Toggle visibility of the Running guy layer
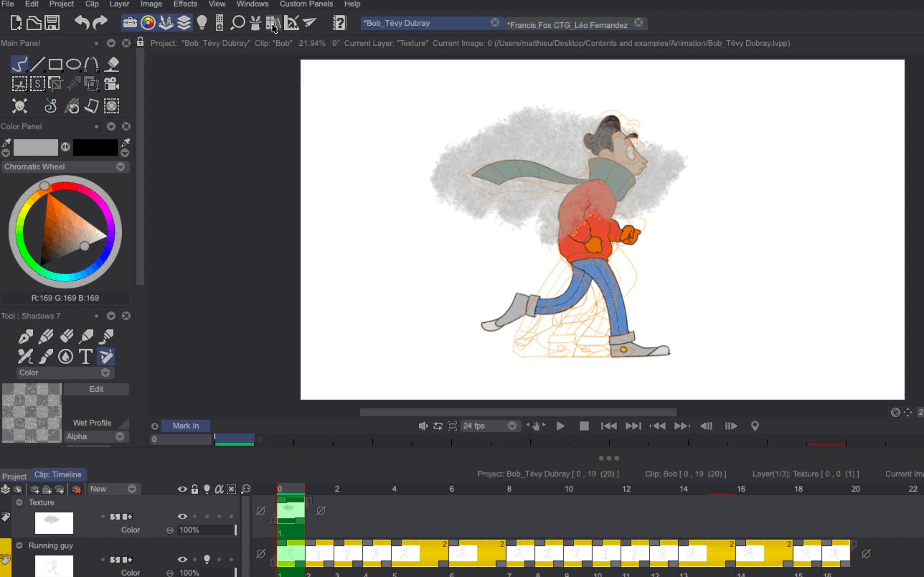 click(x=182, y=559)
